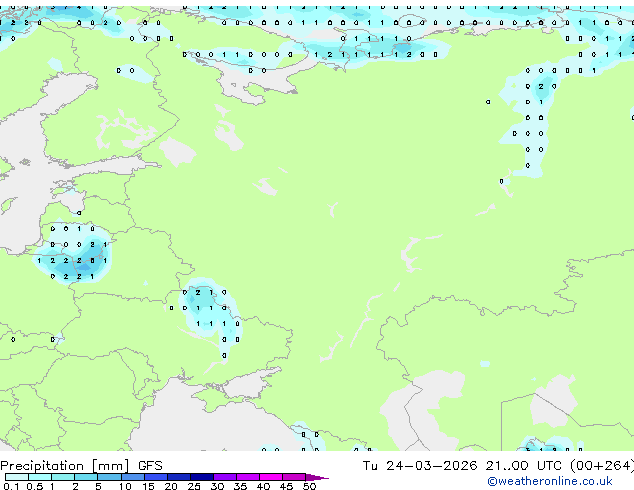Image resolution: width=634 pixels, height=490 pixels.
Task: Click the '0.1' legend scale label
Action: pyautogui.click(x=11, y=486)
